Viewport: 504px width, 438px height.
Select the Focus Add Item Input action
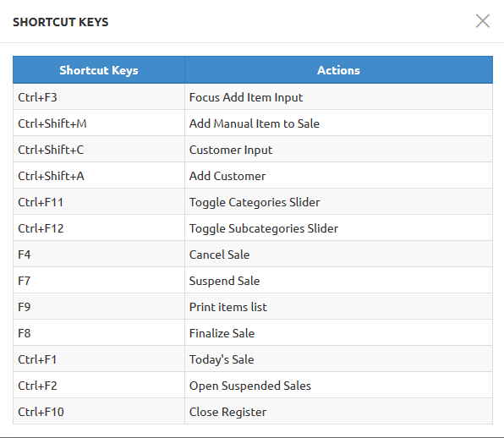point(246,97)
